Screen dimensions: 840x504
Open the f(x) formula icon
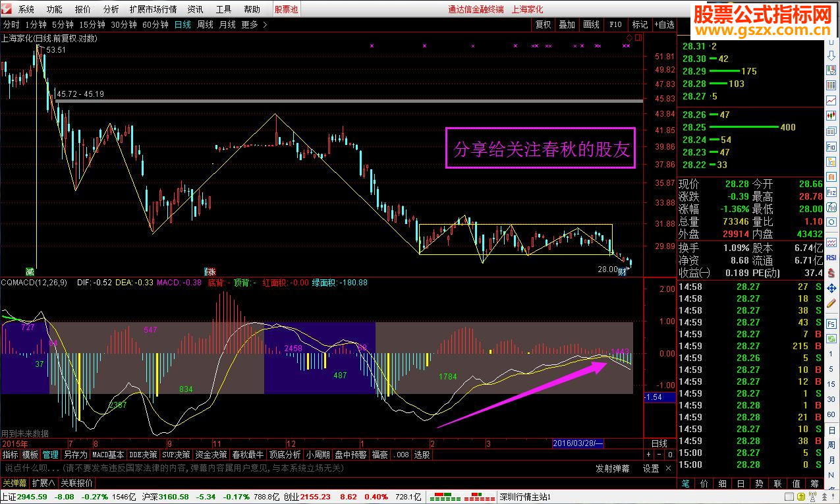pos(831,207)
